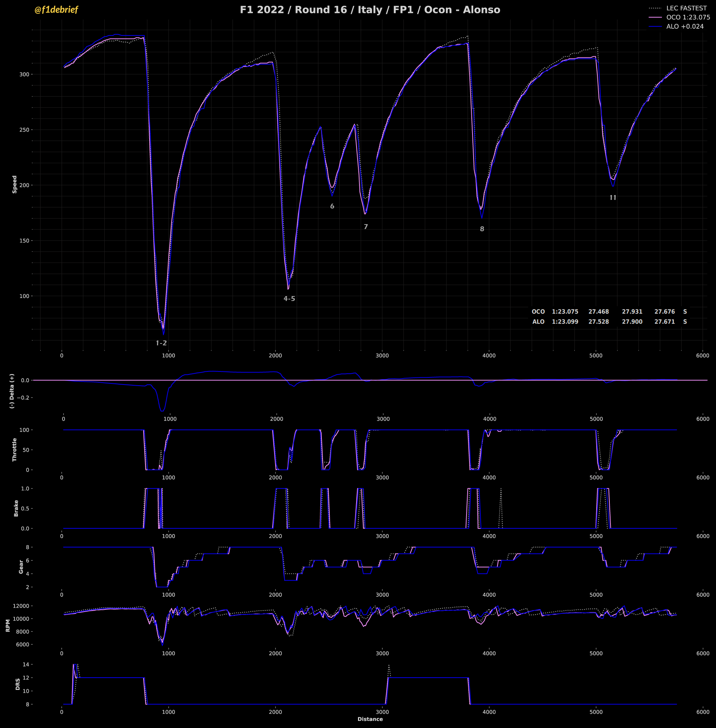Click the turn 8 corner marker
This screenshot has width=716, height=728.
[x=482, y=229]
